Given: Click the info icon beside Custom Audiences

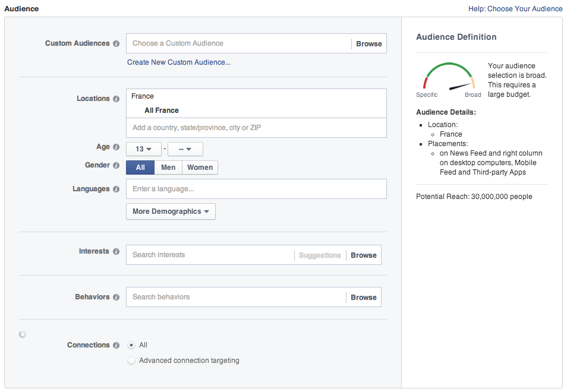Looking at the screenshot, I should point(116,44).
